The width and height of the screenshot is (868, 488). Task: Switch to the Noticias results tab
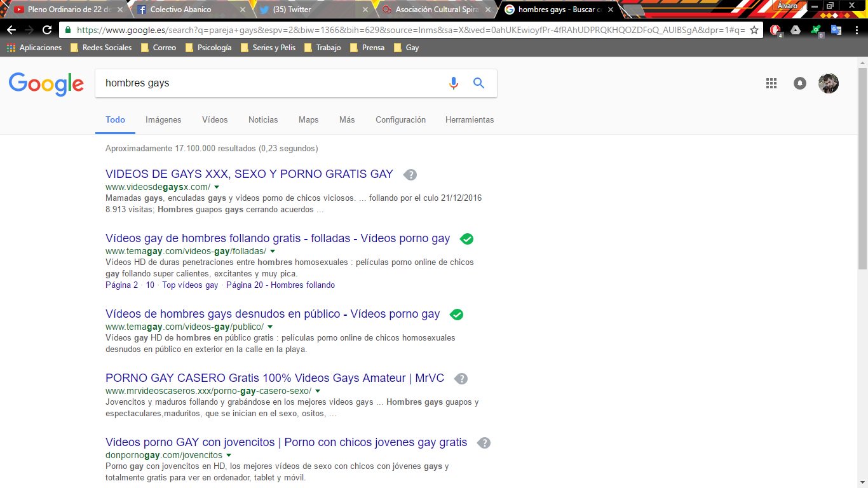[x=263, y=119]
